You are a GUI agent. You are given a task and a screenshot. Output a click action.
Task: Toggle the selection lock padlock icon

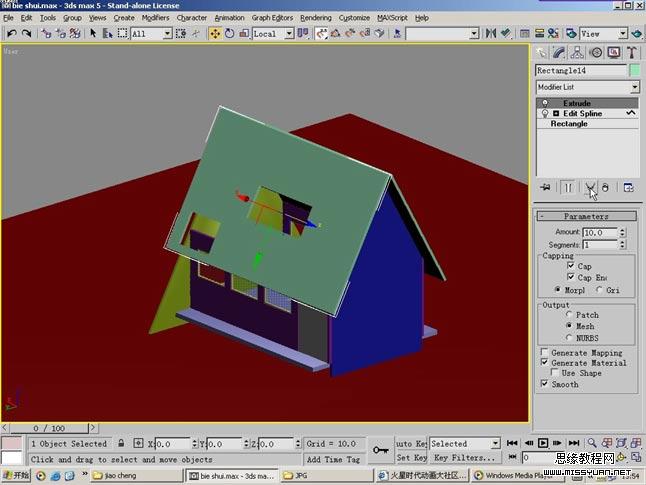pos(121,443)
